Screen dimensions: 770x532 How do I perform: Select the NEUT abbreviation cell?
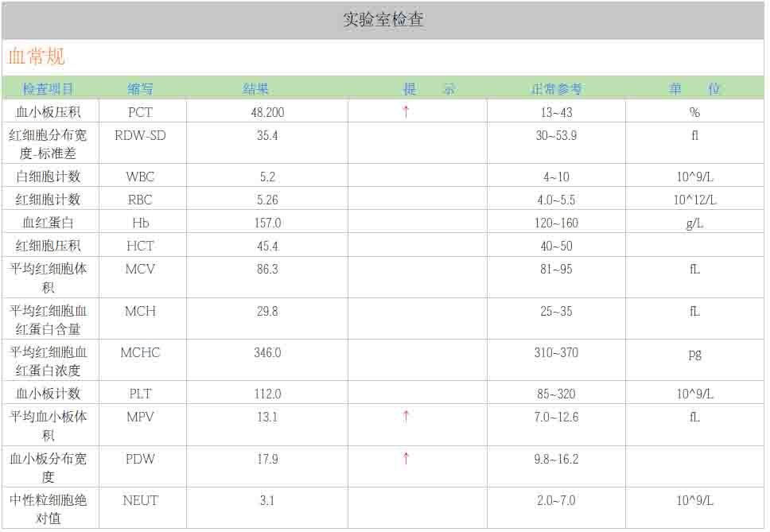coord(140,500)
